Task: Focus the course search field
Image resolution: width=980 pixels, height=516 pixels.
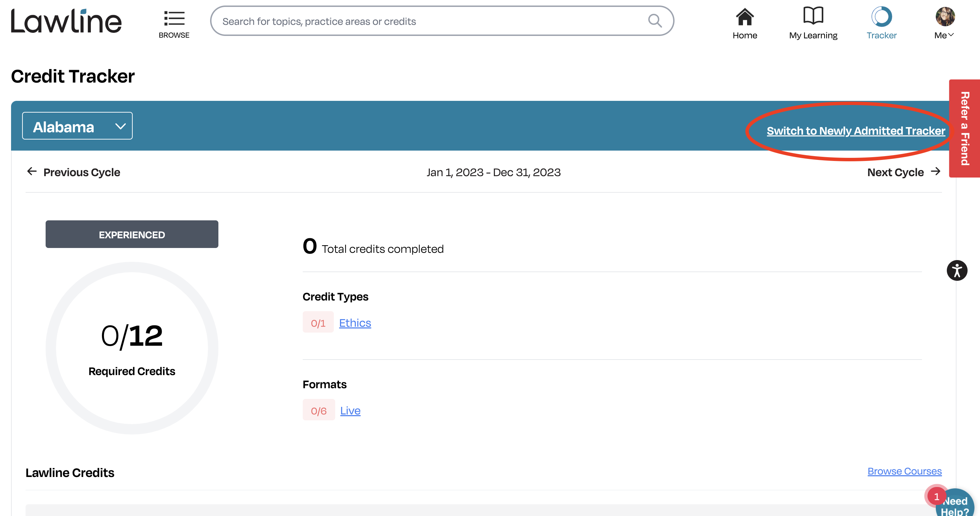Action: coord(442,21)
